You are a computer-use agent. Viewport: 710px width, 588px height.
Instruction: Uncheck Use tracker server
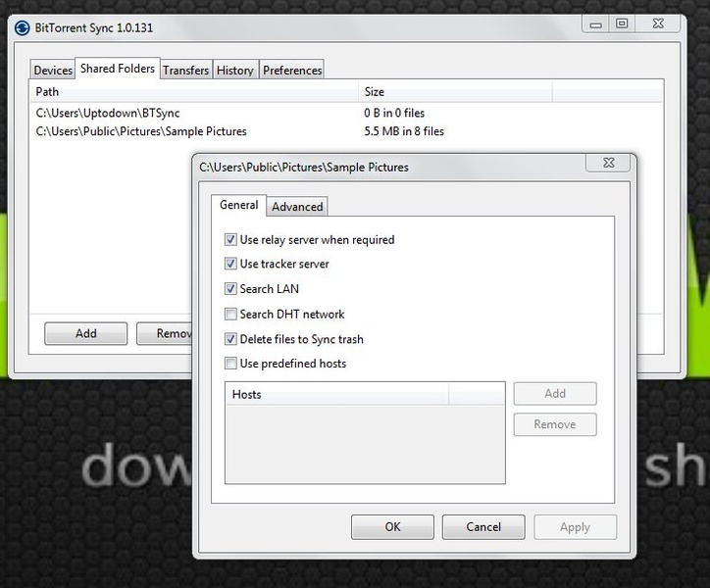[x=230, y=264]
